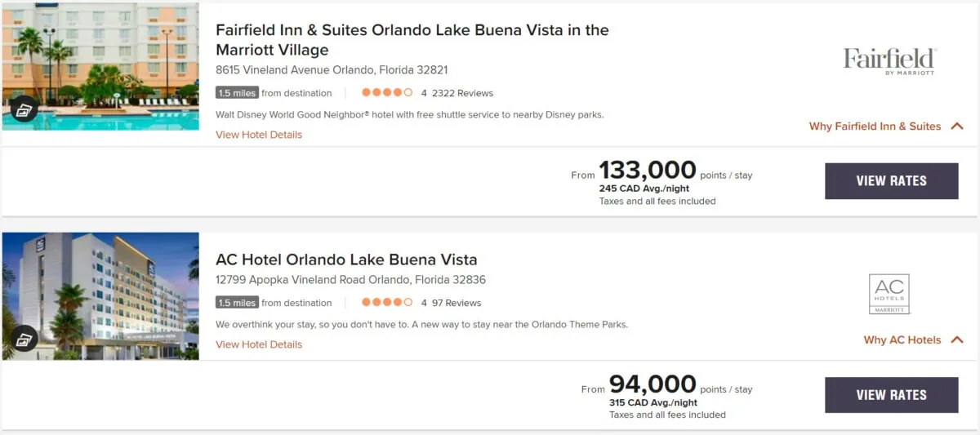Open AC Hotel Orlando Lake Buena Vista title

pyautogui.click(x=346, y=260)
